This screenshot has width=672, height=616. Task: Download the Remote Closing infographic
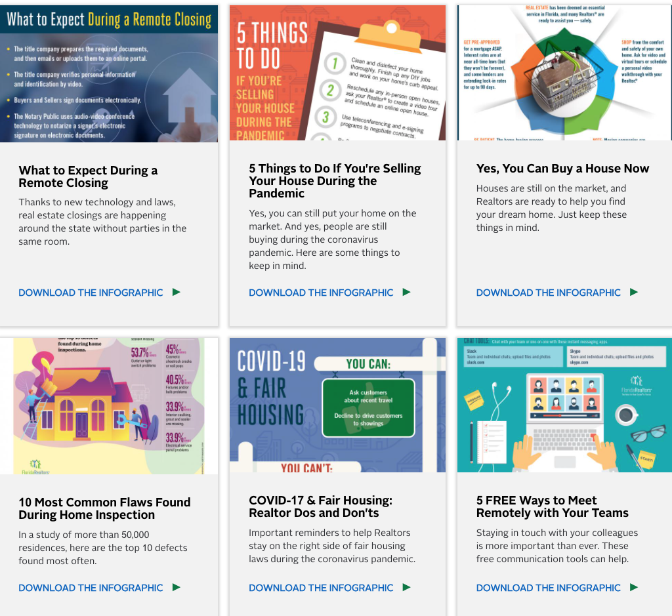91,293
